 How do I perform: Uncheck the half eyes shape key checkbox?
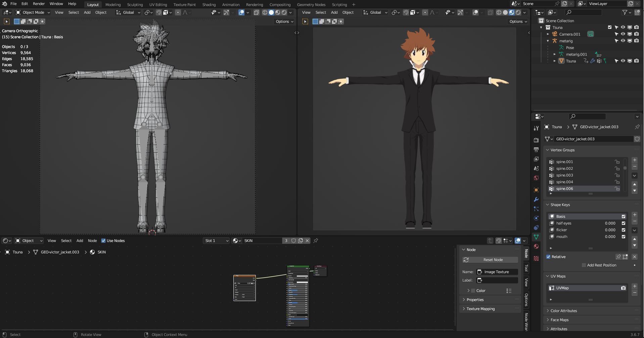[624, 223]
